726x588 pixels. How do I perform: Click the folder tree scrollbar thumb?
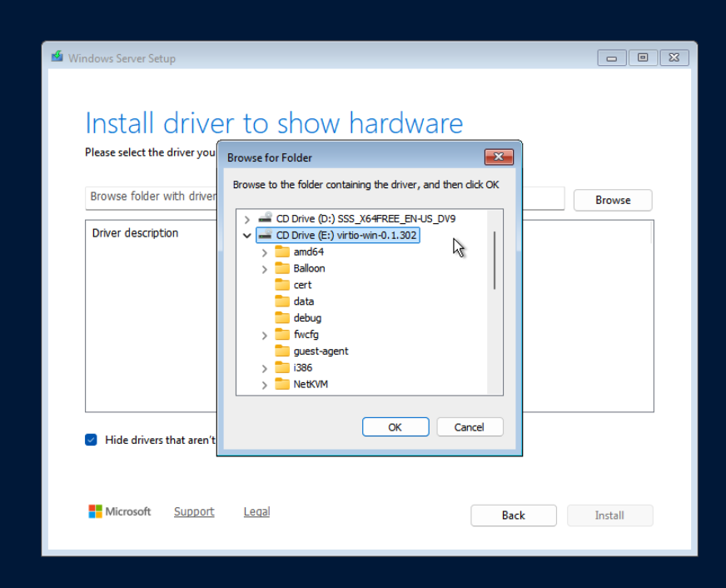(x=495, y=260)
